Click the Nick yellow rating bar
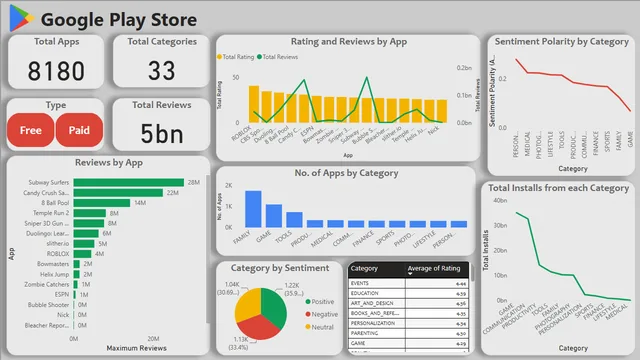The width and height of the screenshot is (640, 360). tap(442, 111)
